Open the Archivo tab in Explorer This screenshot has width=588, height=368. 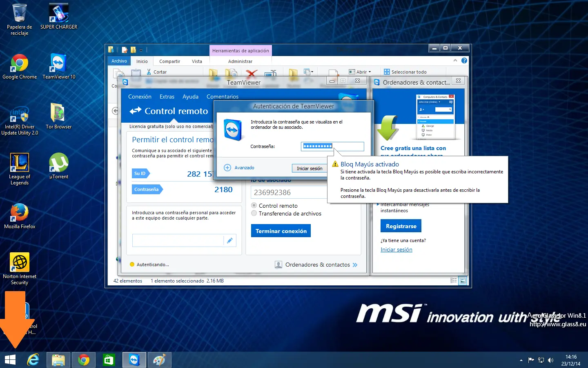(x=119, y=61)
